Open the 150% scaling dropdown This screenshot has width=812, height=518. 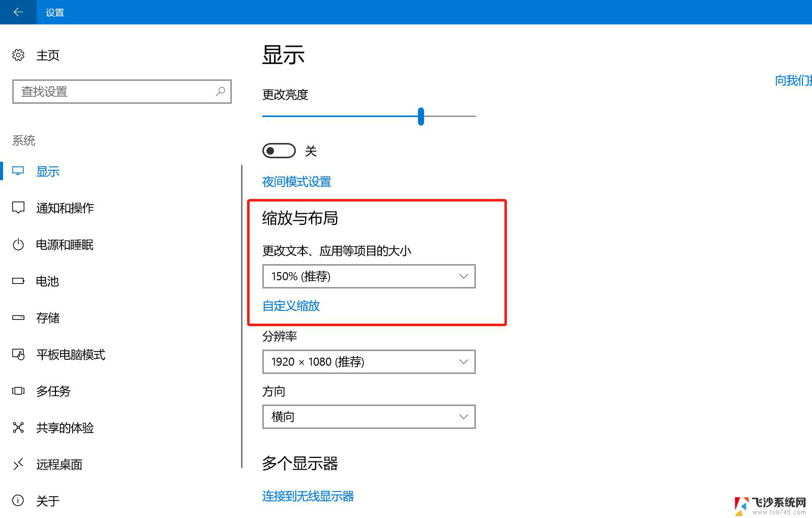pyautogui.click(x=369, y=276)
